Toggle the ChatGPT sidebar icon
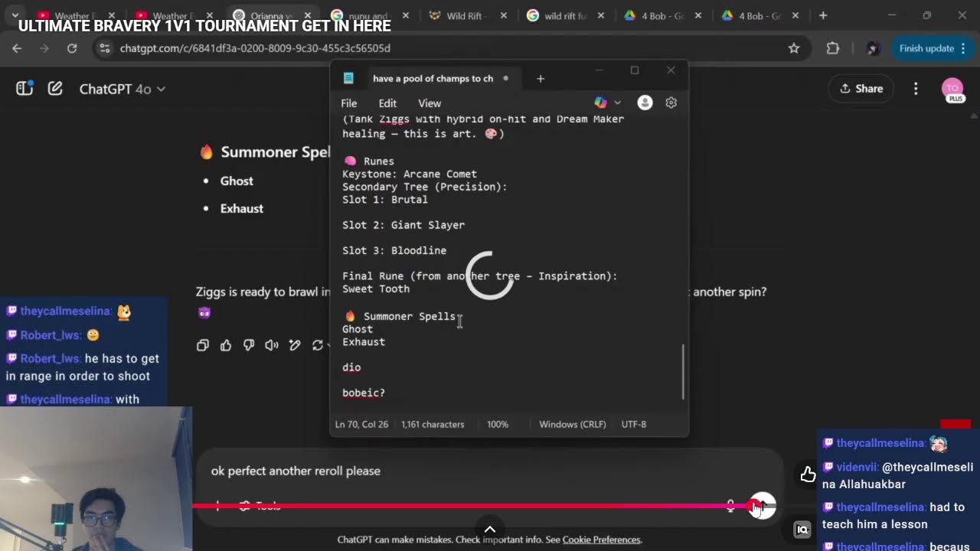This screenshot has width=980, height=551. point(24,89)
